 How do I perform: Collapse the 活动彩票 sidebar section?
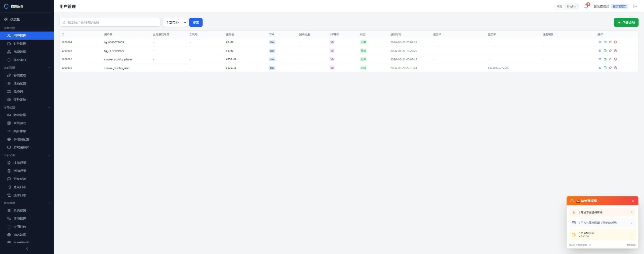(x=49, y=68)
